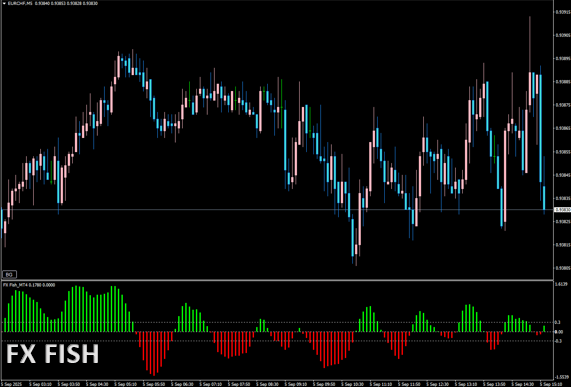Click the 0.93825 price scale label
Screen dimensions: 571x387
(563, 221)
